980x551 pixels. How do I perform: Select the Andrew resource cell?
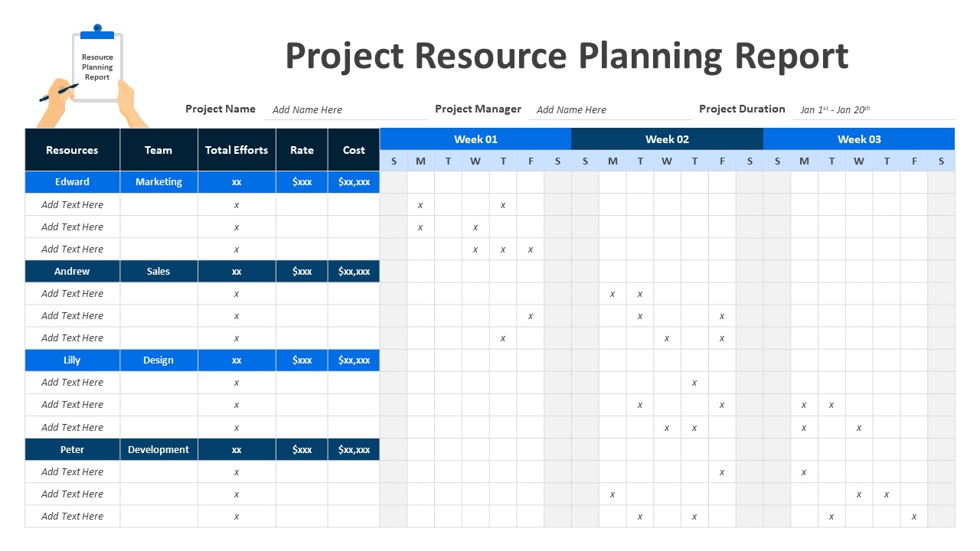pos(72,272)
